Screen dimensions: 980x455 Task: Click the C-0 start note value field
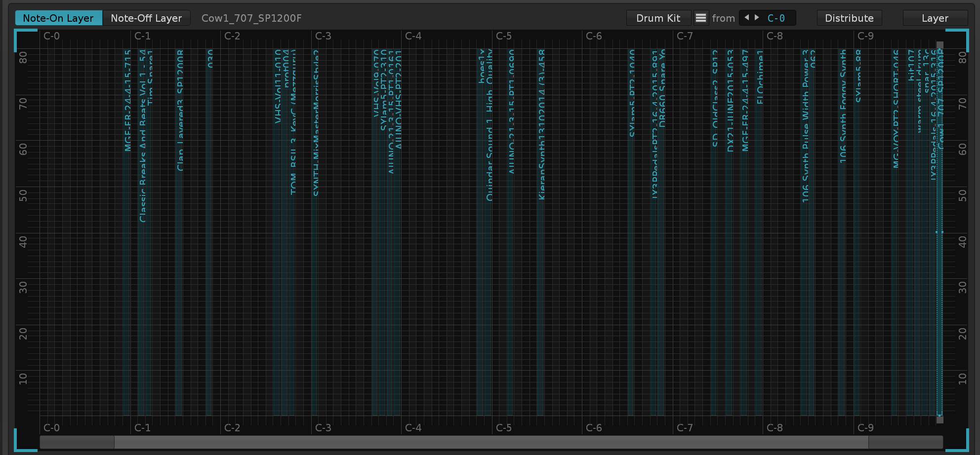[x=776, y=18]
